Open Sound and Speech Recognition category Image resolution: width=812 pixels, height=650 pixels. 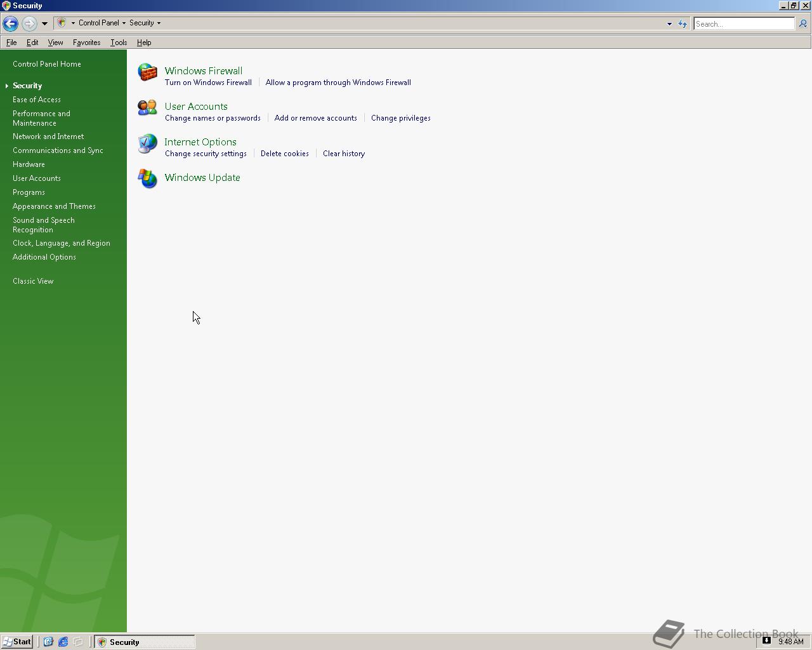[44, 225]
